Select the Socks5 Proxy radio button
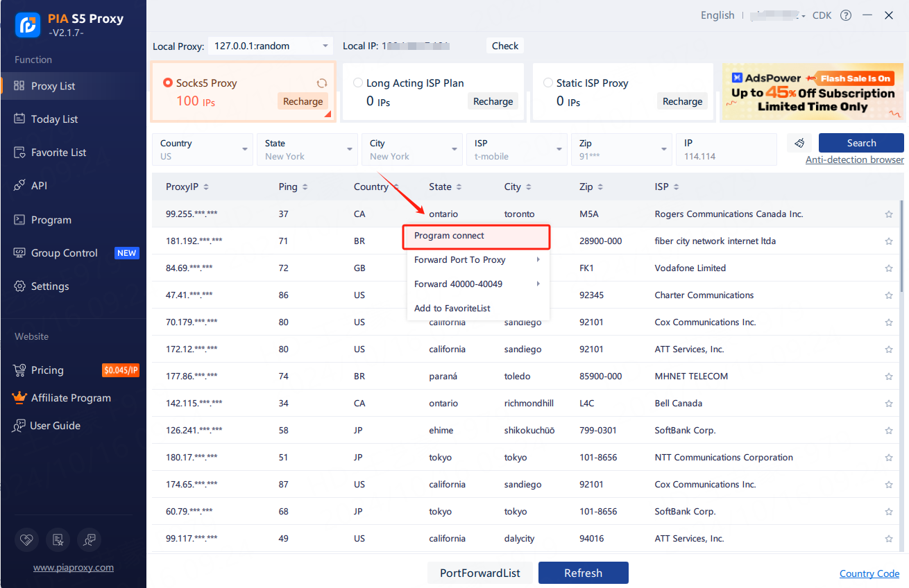The image size is (909, 588). [167, 83]
